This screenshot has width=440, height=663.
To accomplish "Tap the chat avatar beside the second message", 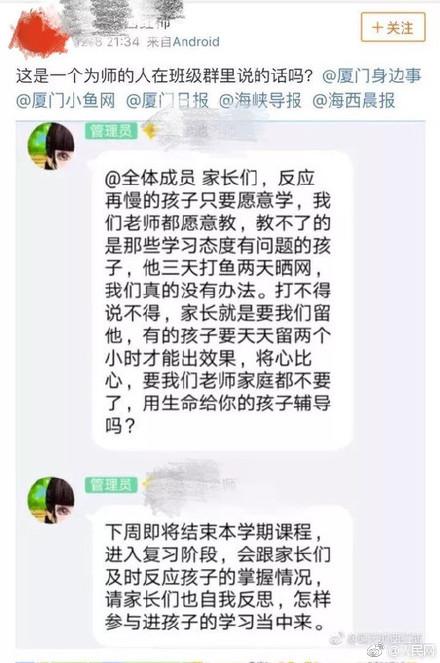I will 51,501.
